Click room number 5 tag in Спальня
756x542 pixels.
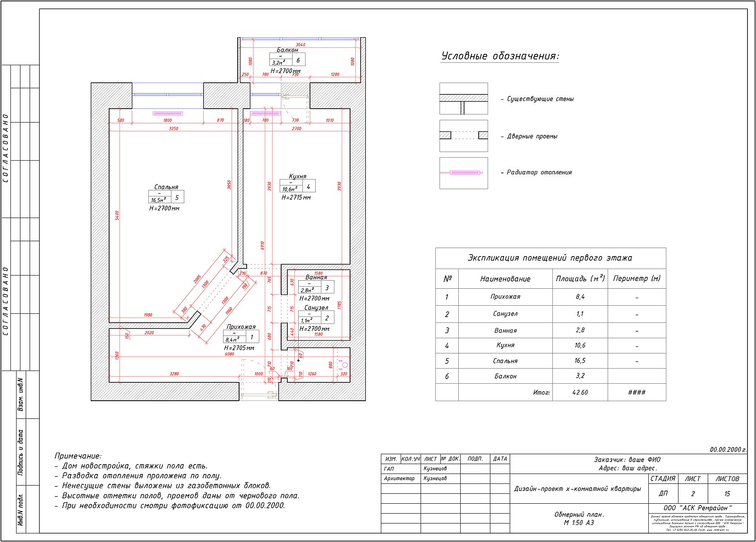(177, 198)
